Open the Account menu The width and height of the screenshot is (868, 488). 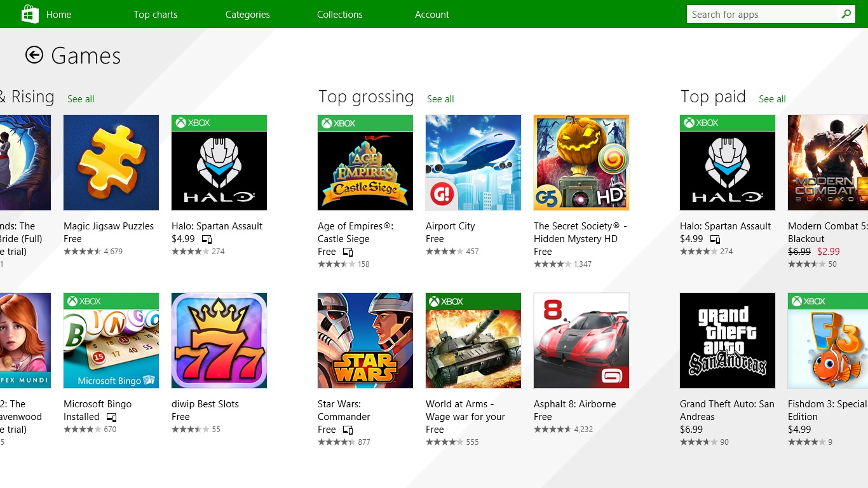tap(432, 14)
